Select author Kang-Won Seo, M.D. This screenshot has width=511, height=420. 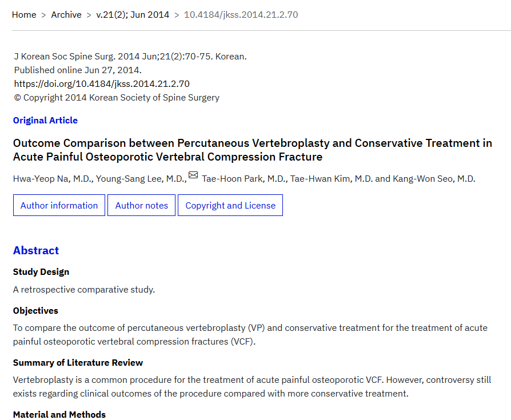[434, 179]
